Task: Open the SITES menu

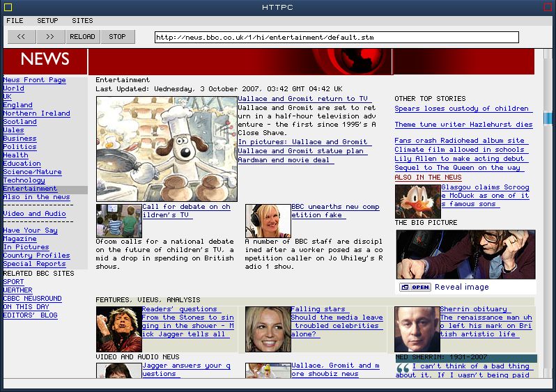Action: pos(83,21)
